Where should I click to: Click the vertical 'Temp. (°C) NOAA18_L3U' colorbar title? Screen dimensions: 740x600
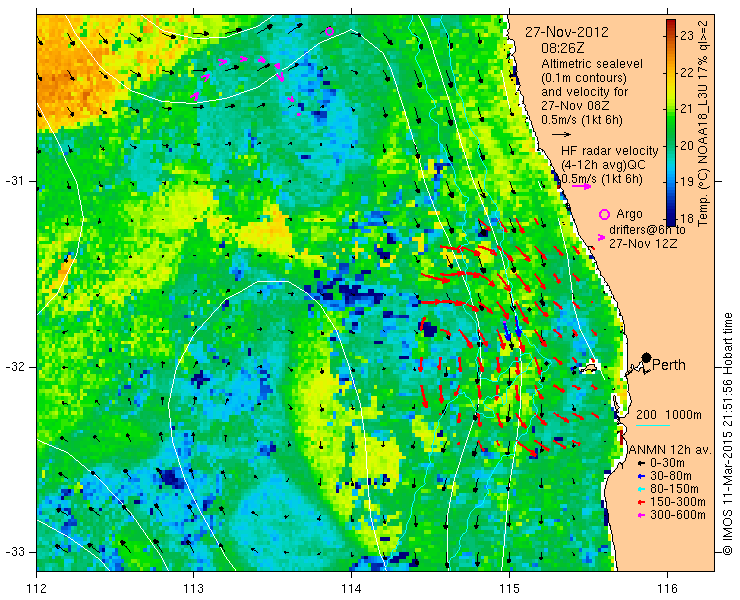(x=703, y=123)
